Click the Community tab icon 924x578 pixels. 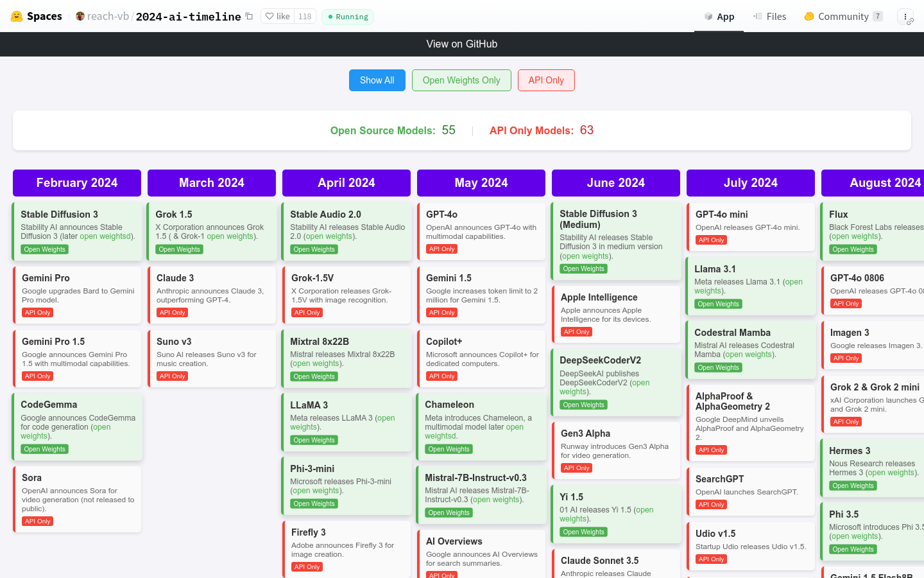(809, 16)
